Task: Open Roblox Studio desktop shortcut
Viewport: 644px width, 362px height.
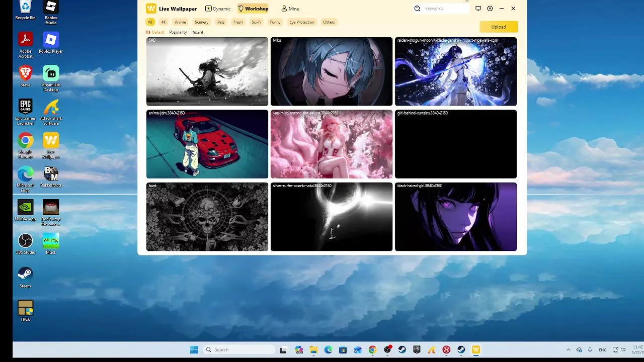Action: [51, 12]
